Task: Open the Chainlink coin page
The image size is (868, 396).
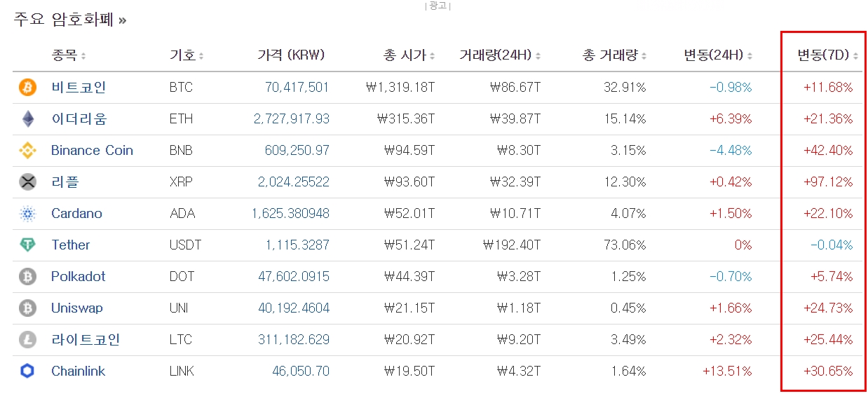Action: point(78,371)
